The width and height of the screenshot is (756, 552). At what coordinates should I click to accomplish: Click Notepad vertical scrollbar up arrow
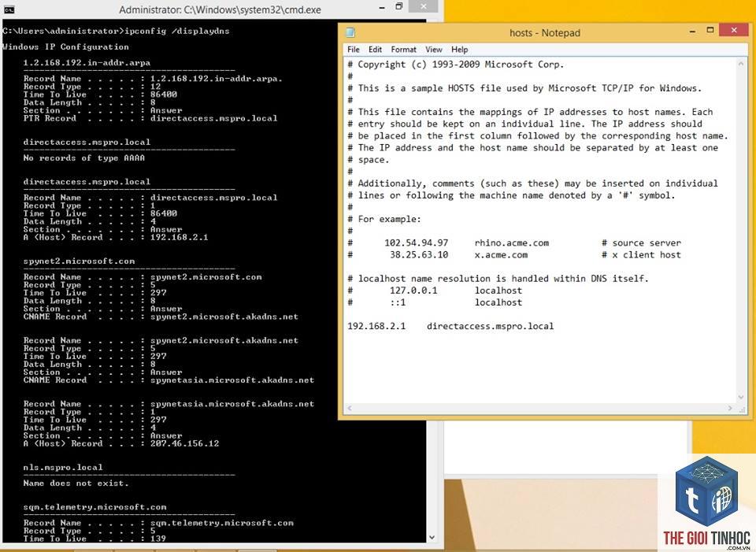(x=741, y=64)
